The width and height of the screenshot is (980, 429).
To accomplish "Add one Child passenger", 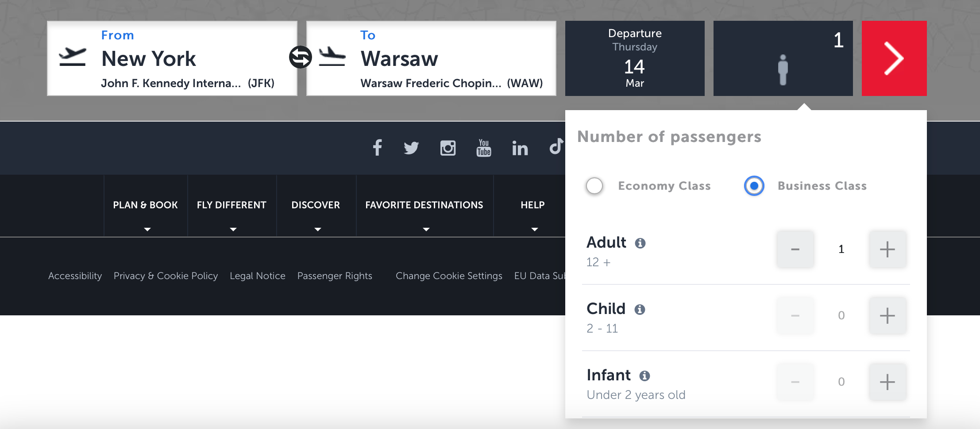I will click(x=887, y=316).
